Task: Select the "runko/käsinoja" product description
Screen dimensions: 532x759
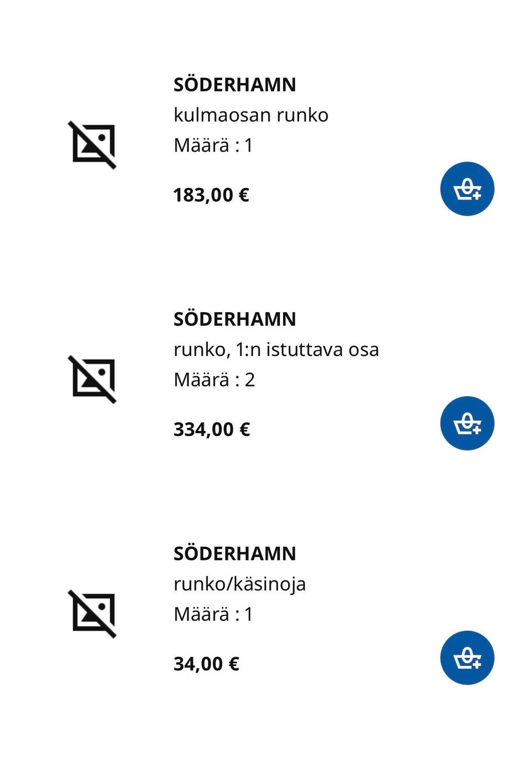Action: click(x=239, y=584)
